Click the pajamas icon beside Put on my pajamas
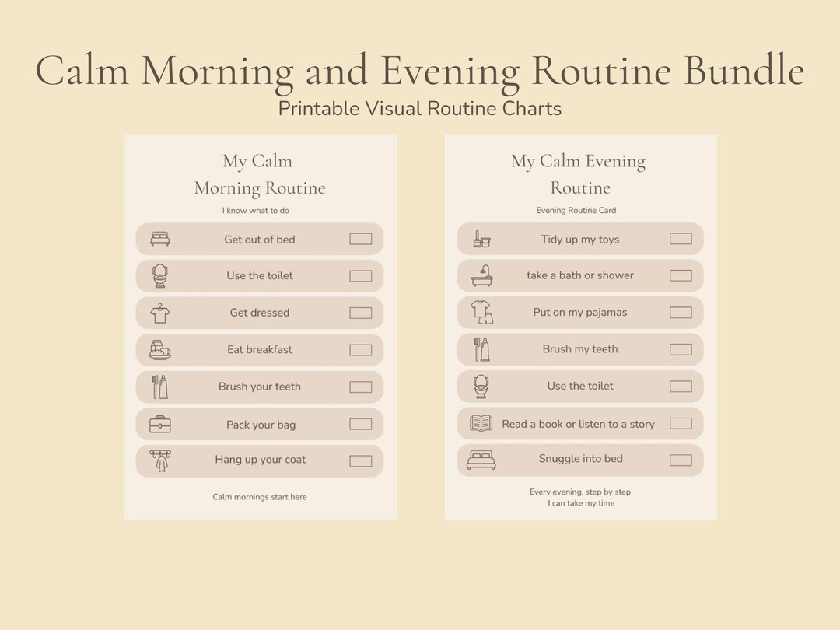Viewport: 840px width, 630px height. (481, 313)
